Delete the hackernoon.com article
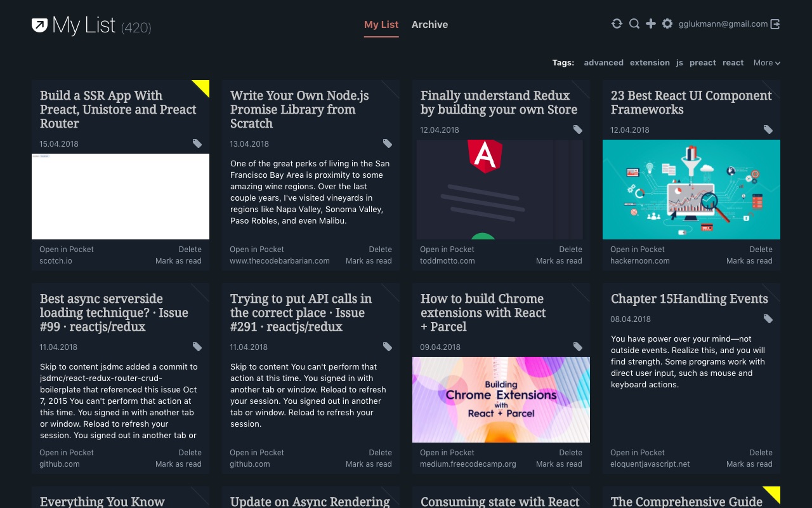 point(761,249)
